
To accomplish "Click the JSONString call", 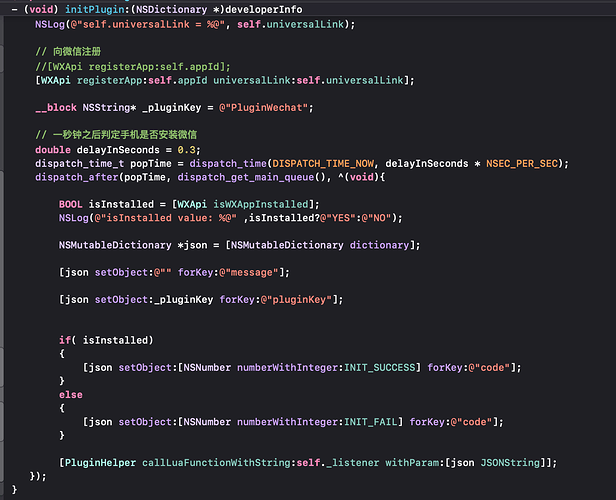I will pyautogui.click(x=510, y=463).
